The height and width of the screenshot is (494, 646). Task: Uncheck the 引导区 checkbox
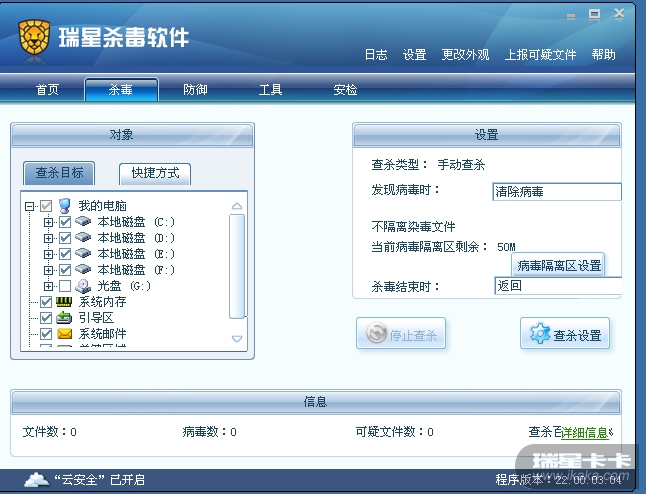[x=46, y=318]
